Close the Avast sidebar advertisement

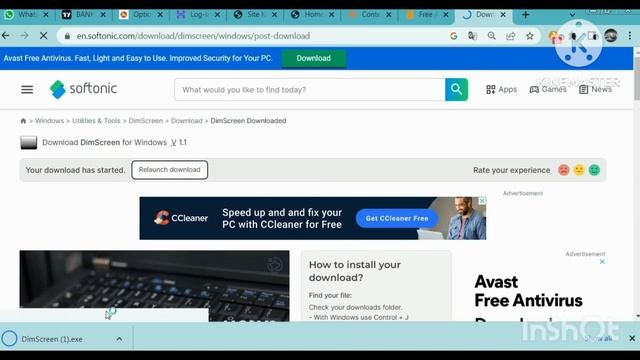(x=602, y=262)
